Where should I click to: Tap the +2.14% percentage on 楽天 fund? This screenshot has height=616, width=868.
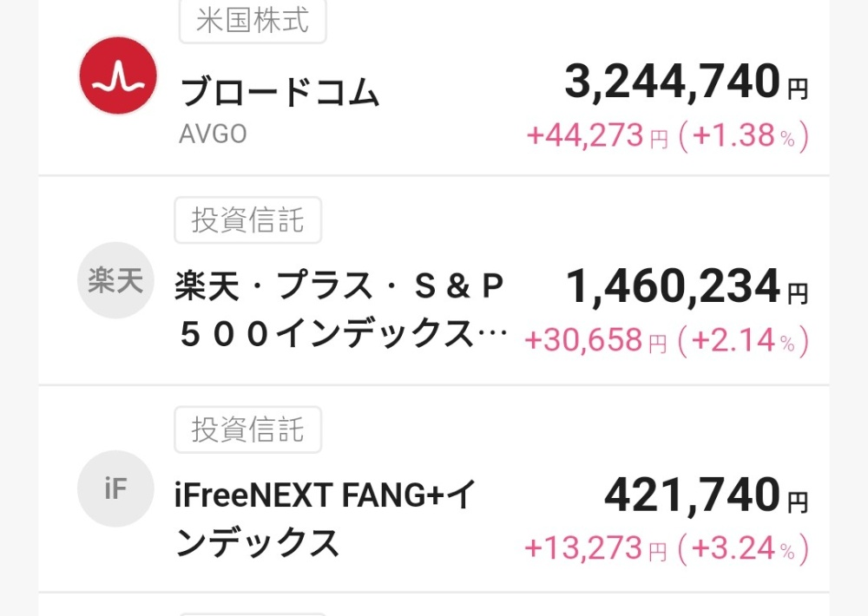coord(744,340)
